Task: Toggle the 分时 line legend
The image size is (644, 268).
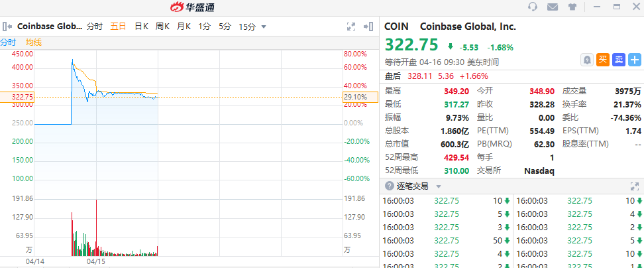Action: 8,42
